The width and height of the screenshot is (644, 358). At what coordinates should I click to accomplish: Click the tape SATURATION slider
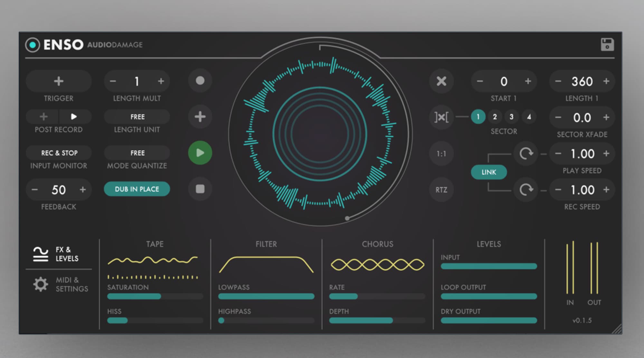155,296
